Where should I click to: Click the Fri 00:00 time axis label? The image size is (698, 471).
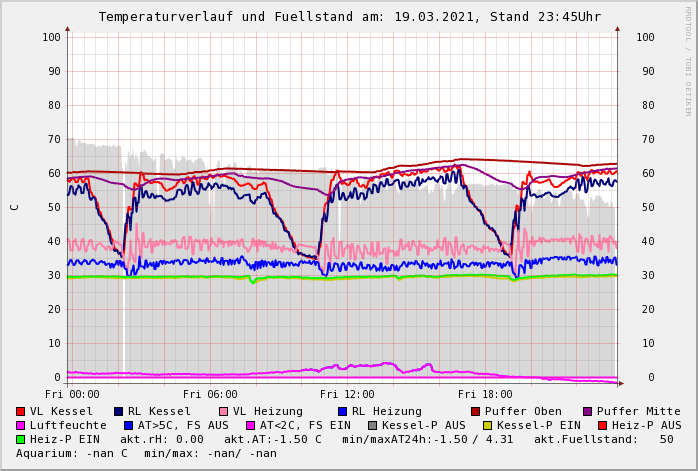[72, 394]
